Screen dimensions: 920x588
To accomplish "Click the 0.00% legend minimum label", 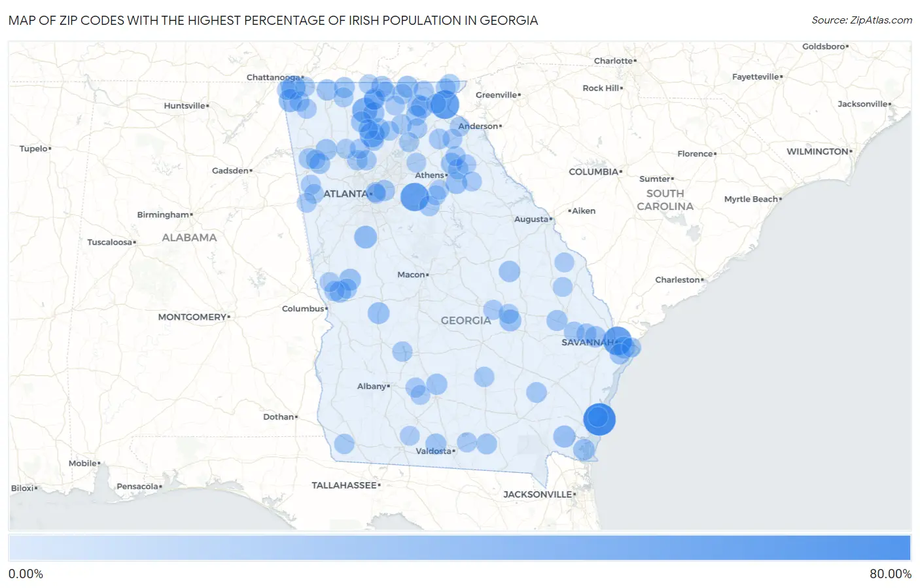I will pyautogui.click(x=26, y=574).
